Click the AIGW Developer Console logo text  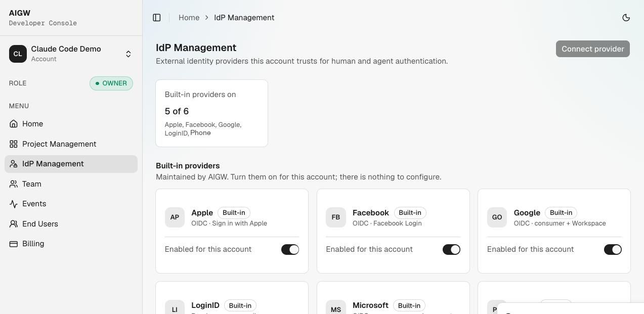coord(43,18)
